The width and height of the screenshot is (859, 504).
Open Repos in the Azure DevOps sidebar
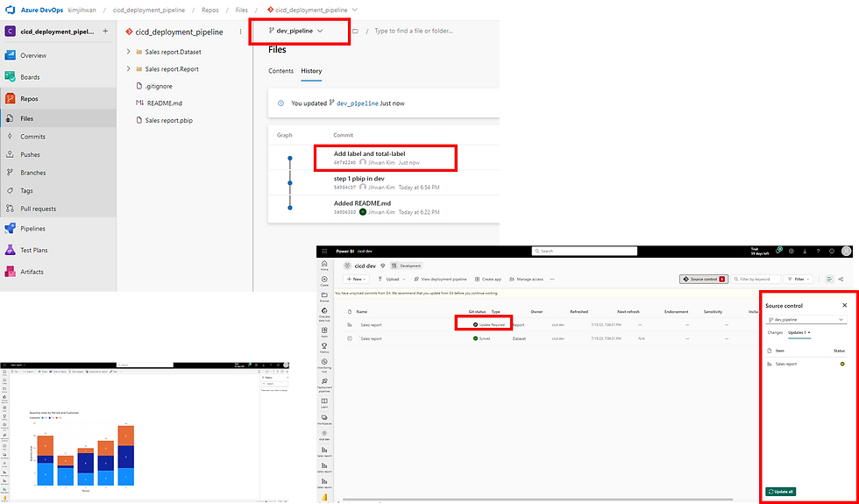[x=29, y=99]
